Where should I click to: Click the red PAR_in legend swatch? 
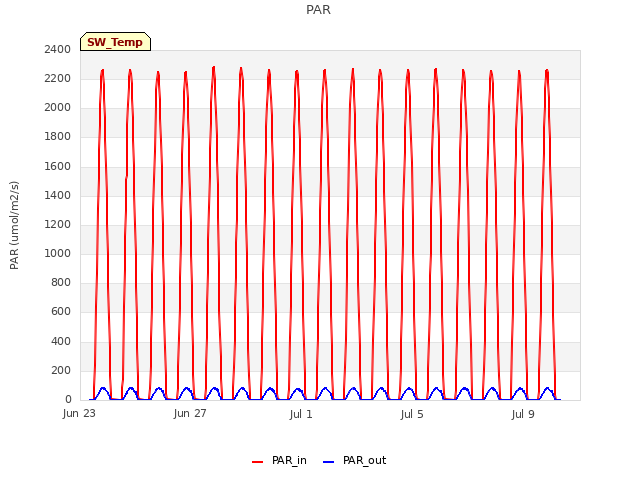click(258, 462)
